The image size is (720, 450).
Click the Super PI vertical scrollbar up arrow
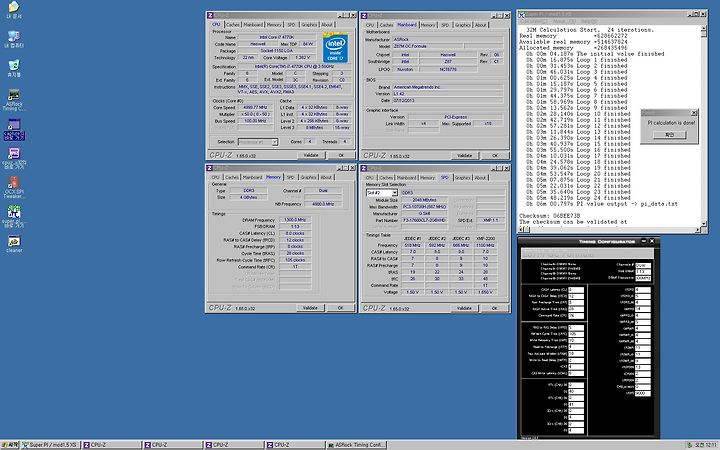click(703, 29)
